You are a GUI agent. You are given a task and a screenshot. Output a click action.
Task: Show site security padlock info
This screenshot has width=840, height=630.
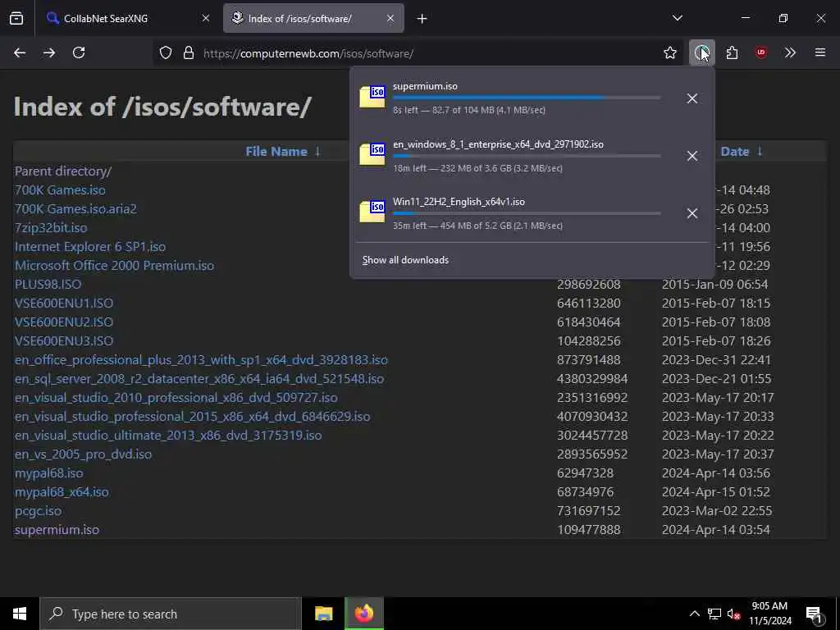click(x=189, y=53)
